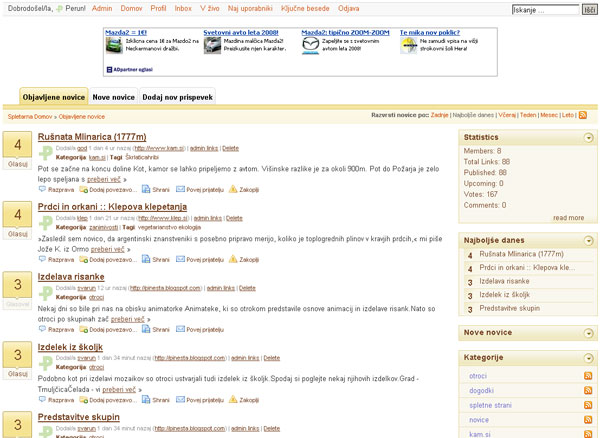Open Rušnata Mlinarica (1777m) headline
Screen dimensions: 600x438
pyautogui.click(x=92, y=137)
